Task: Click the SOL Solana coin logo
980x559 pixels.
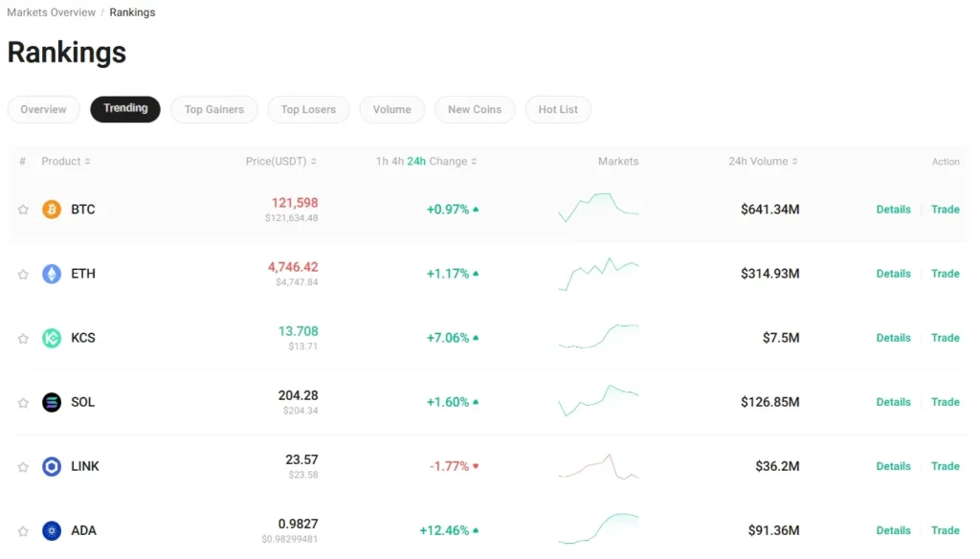Action: (53, 401)
